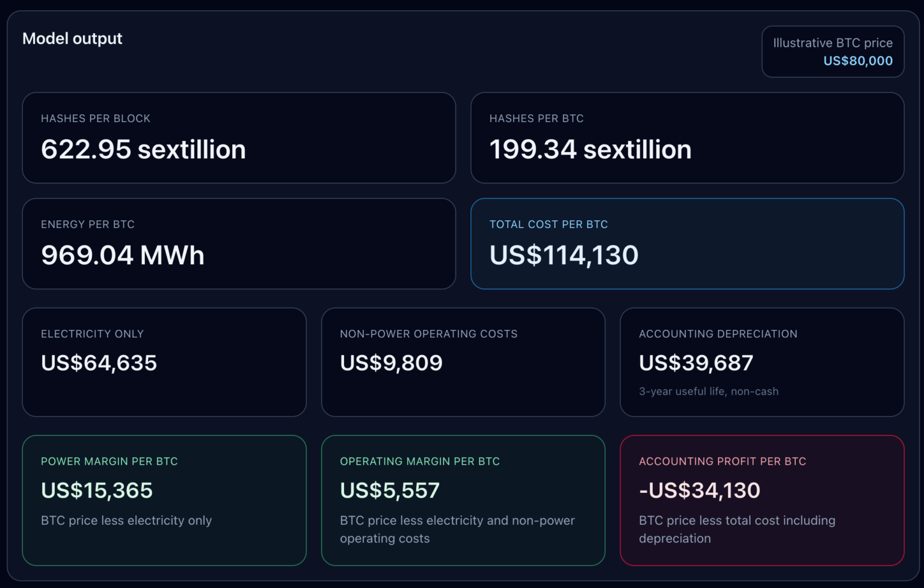924x588 pixels.
Task: Select the Energy Per BTC card
Action: click(x=239, y=243)
